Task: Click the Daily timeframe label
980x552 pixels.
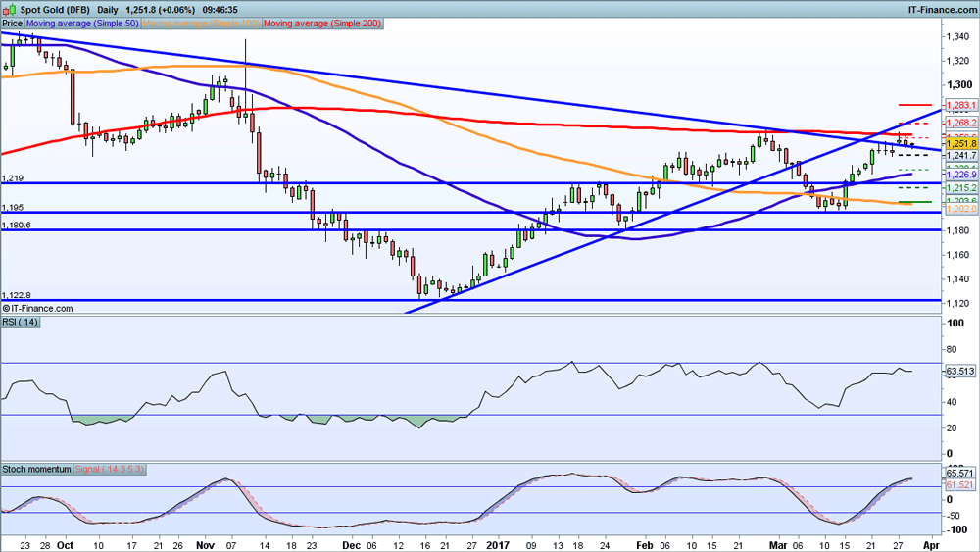Action: [108, 10]
